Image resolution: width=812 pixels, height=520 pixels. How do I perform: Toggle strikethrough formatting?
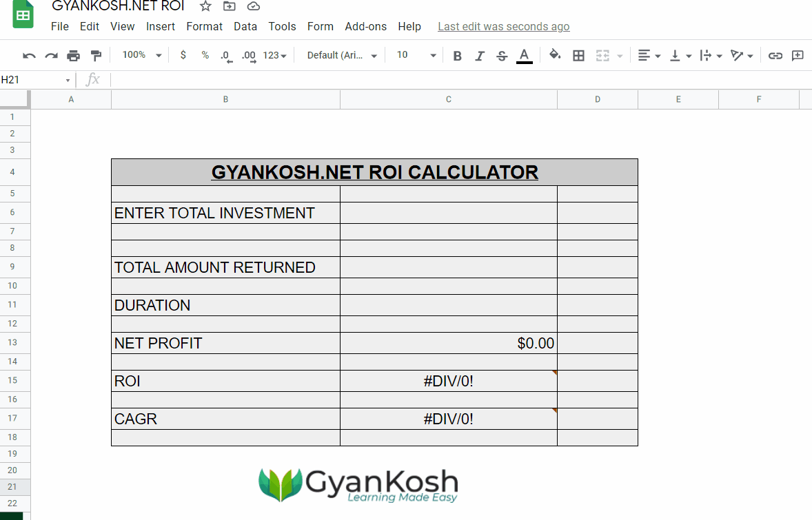coord(502,55)
